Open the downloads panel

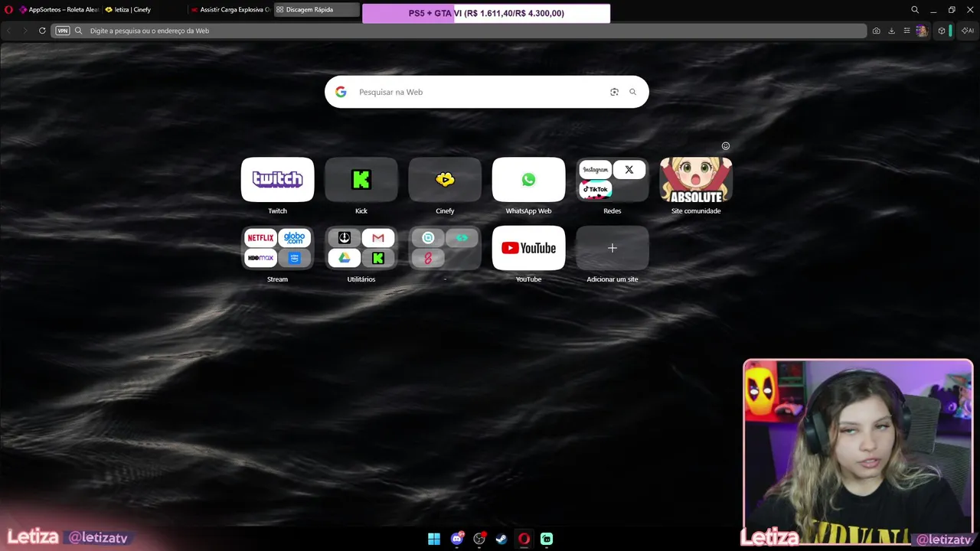pyautogui.click(x=891, y=31)
